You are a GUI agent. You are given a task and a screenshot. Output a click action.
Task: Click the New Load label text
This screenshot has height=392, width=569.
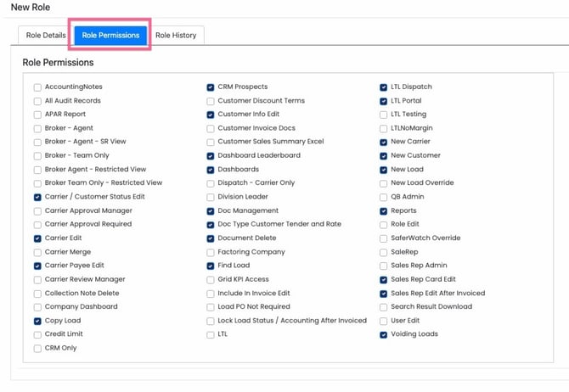[407, 170]
